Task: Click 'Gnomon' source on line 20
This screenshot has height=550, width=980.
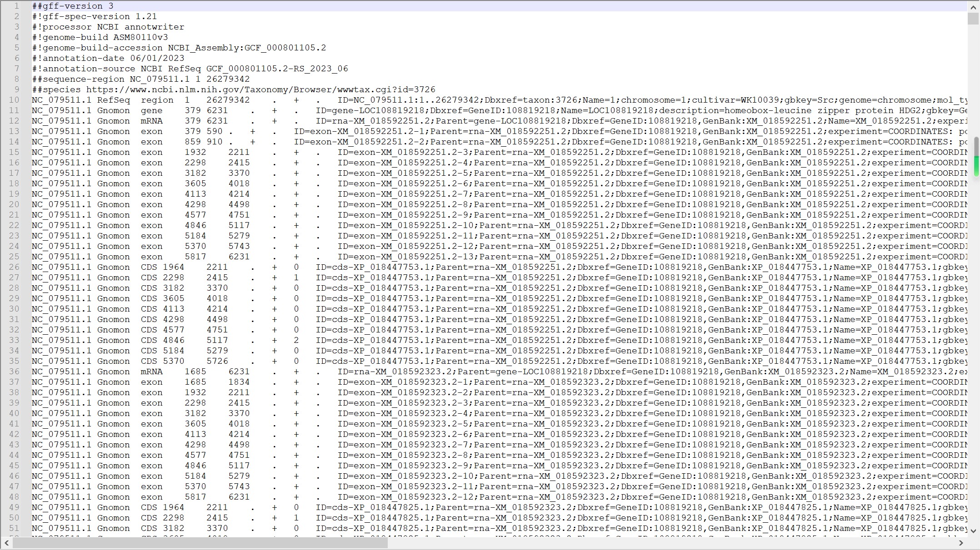Action: point(114,204)
